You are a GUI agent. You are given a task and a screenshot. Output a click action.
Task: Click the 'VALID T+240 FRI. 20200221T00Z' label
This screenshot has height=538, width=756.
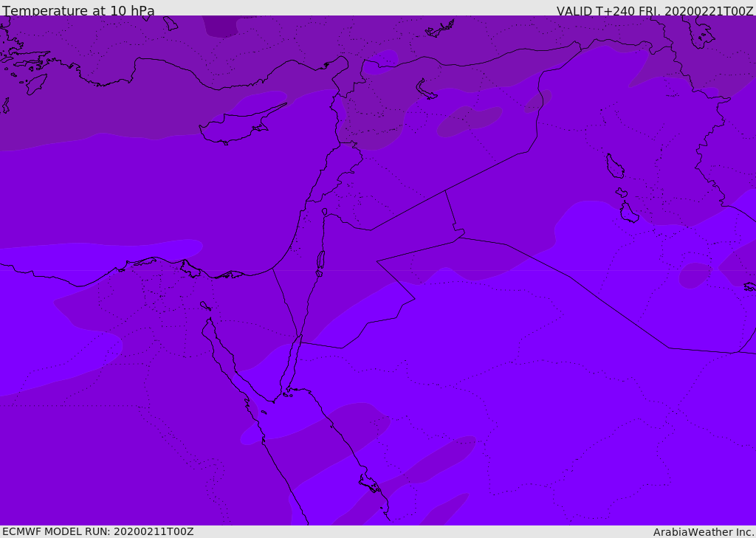pyautogui.click(x=655, y=11)
